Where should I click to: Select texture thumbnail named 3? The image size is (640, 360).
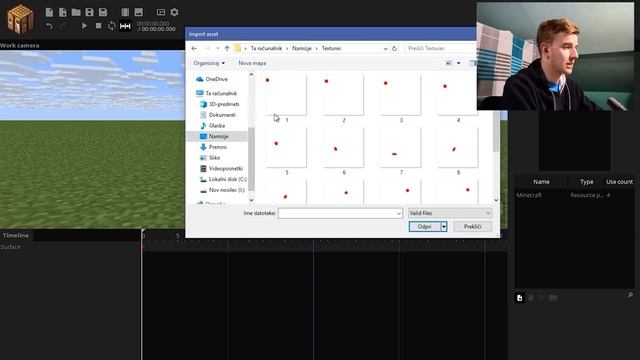[x=400, y=98]
